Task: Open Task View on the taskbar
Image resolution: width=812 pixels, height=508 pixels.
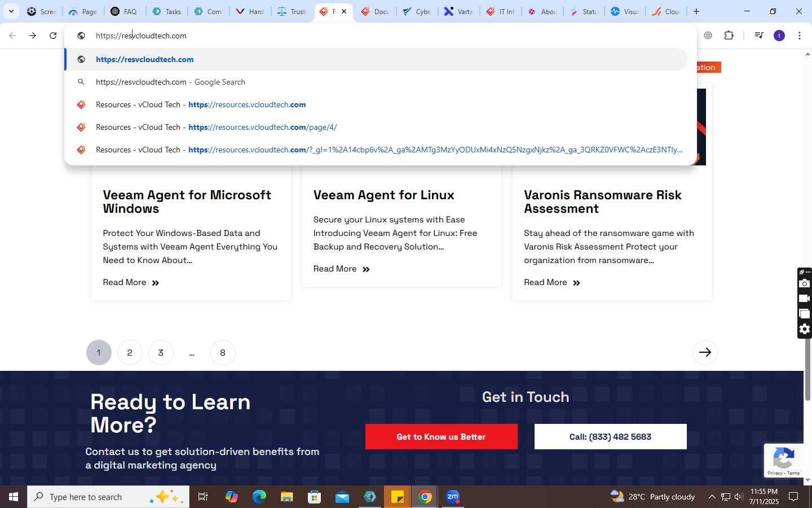Action: pos(203,497)
